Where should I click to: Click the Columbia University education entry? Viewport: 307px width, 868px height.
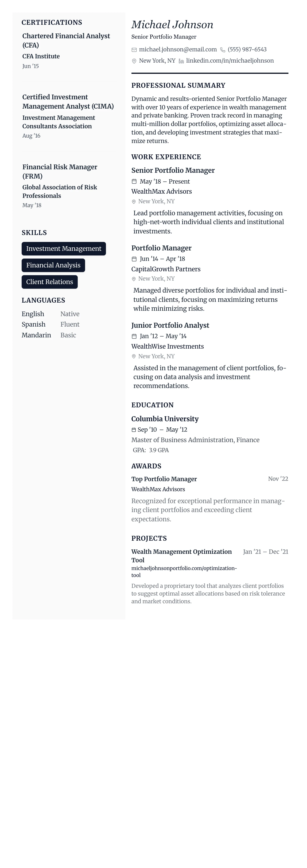165,419
